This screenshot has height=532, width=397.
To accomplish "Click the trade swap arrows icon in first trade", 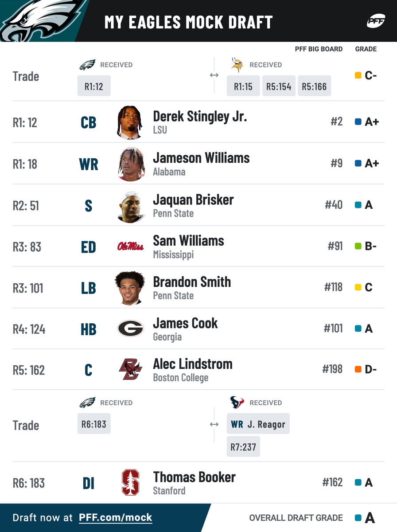I will tap(214, 75).
